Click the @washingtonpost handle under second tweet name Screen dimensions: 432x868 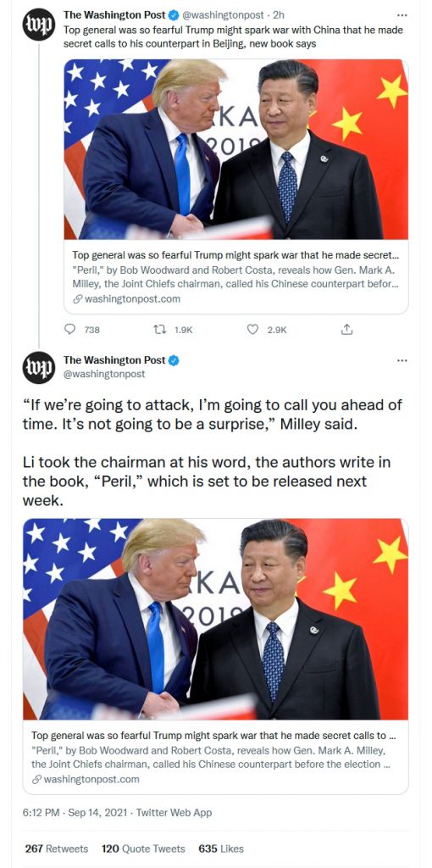coord(104,374)
